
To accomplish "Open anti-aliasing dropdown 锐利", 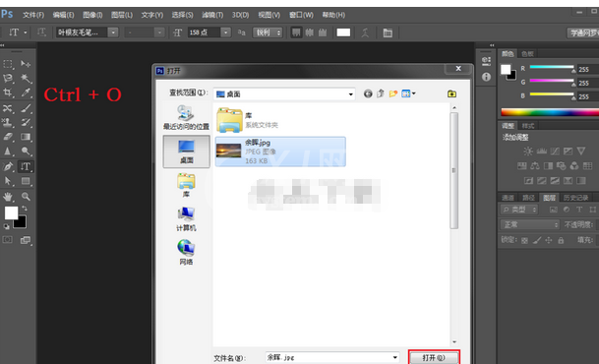I will (x=268, y=32).
